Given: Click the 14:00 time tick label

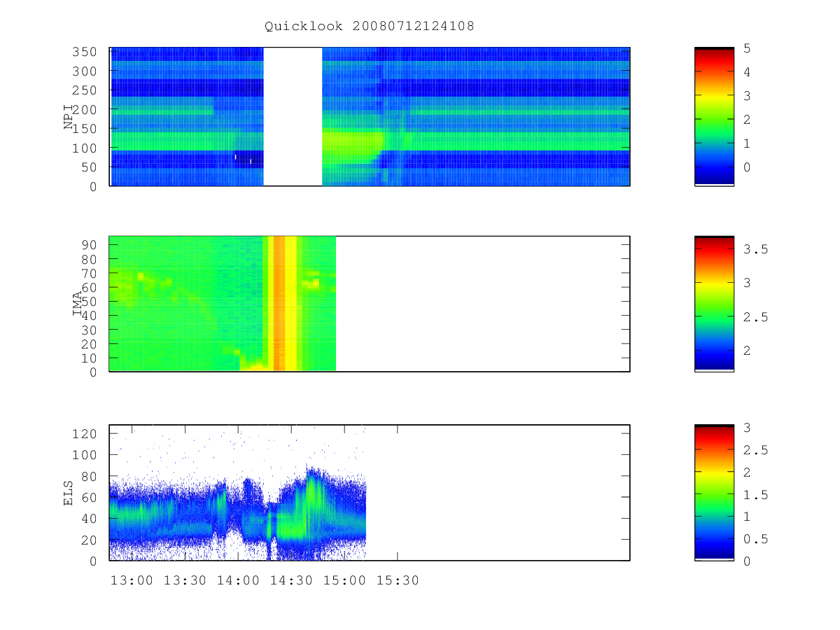Looking at the screenshot, I should [238, 580].
